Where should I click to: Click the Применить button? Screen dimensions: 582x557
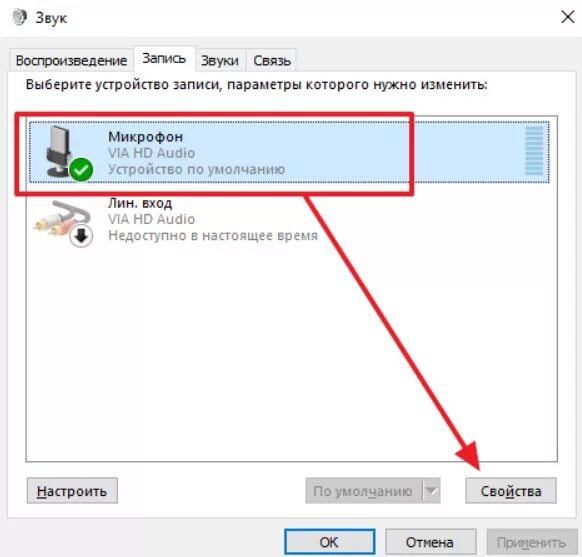coord(532,542)
